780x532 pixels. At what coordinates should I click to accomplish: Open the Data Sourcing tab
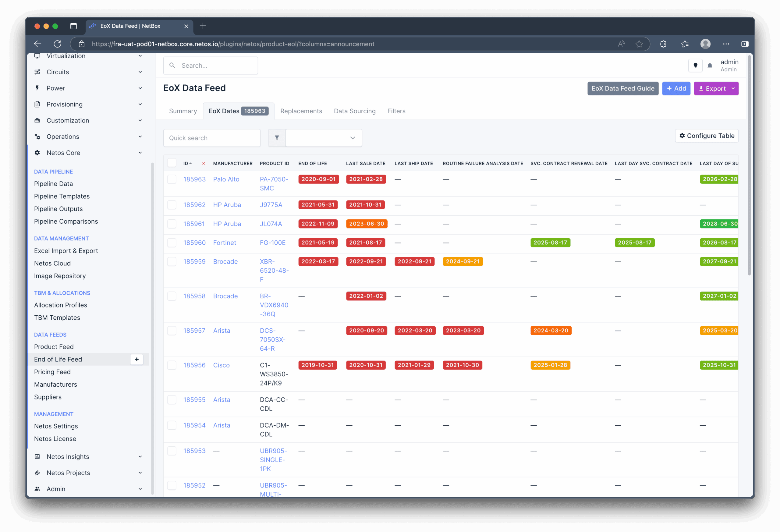tap(354, 111)
